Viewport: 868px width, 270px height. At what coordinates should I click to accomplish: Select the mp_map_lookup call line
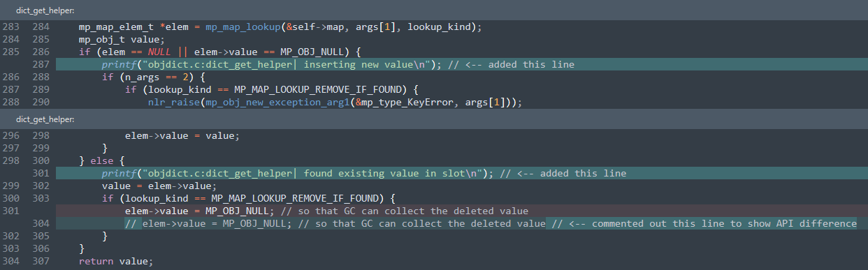tap(280, 27)
